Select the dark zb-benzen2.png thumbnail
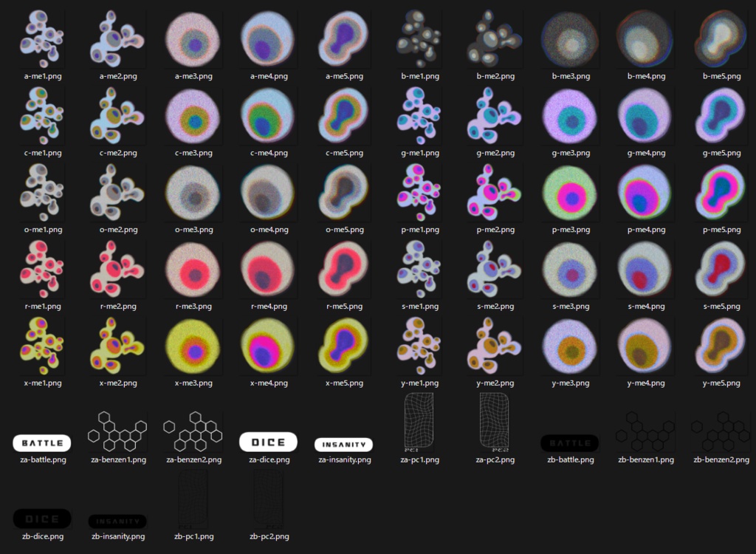 (721, 431)
